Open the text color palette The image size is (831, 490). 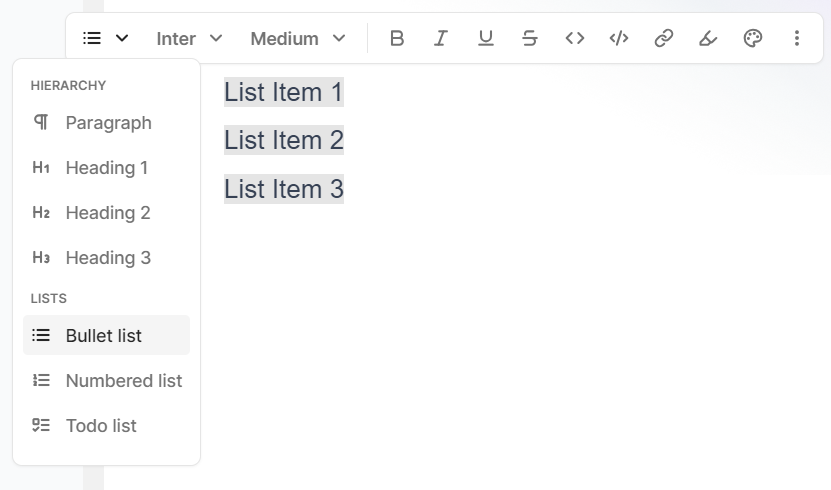point(753,38)
